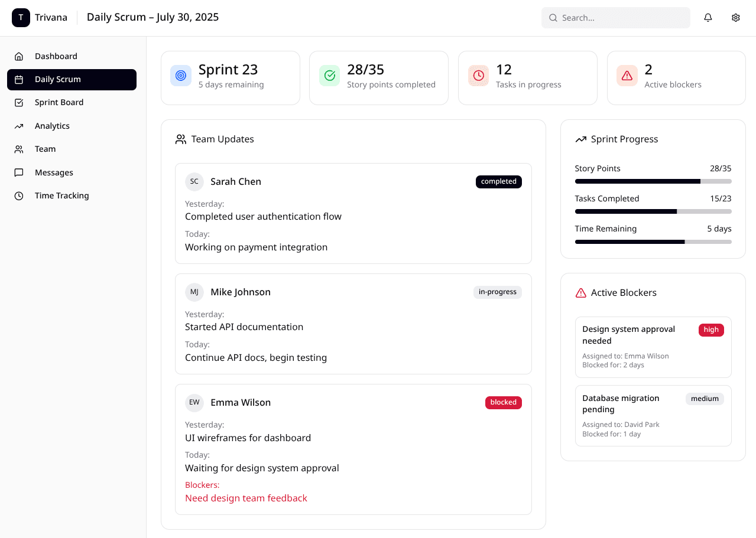Select Messages in the sidebar
Viewport: 756px width, 538px height.
(54, 172)
